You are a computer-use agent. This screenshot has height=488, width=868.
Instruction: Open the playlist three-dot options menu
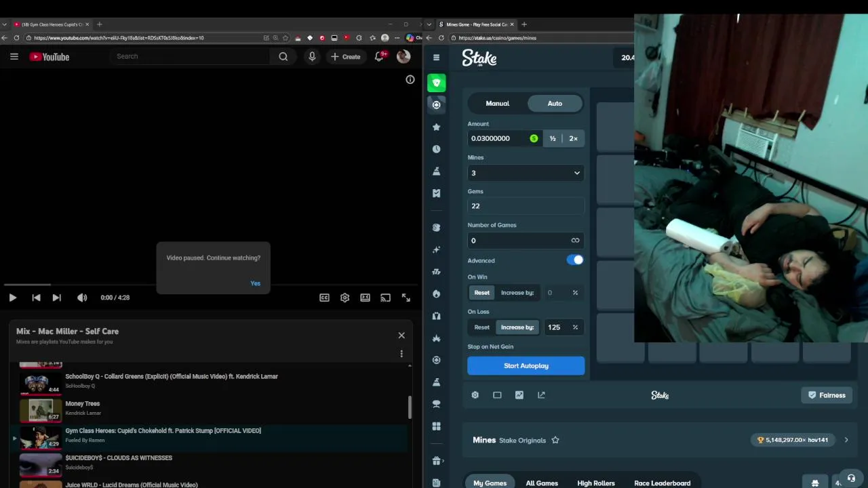(x=401, y=354)
